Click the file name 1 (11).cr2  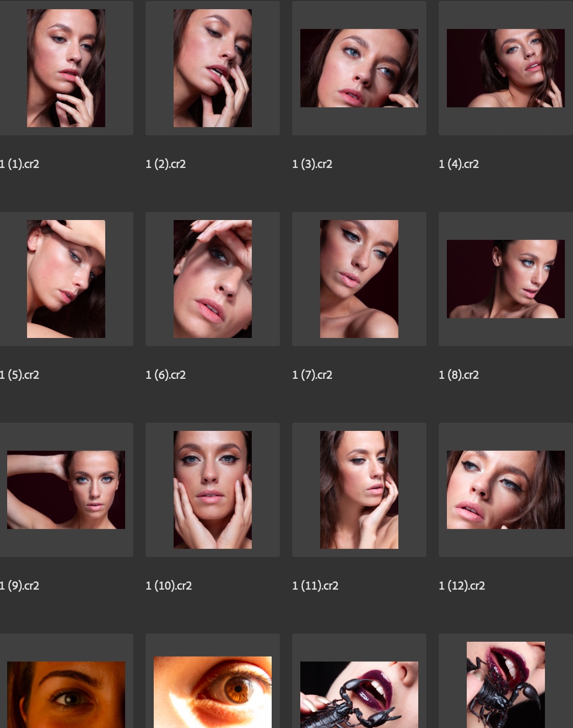pos(315,586)
